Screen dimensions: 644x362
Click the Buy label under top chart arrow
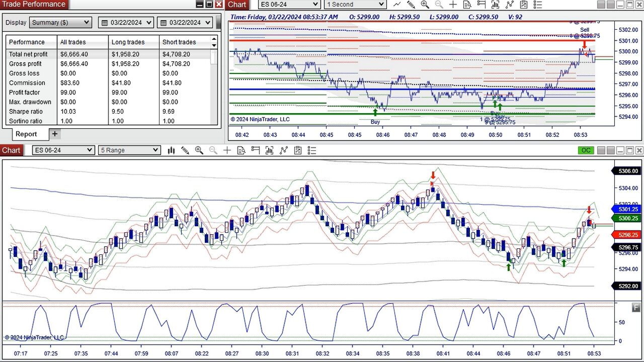[x=375, y=122]
